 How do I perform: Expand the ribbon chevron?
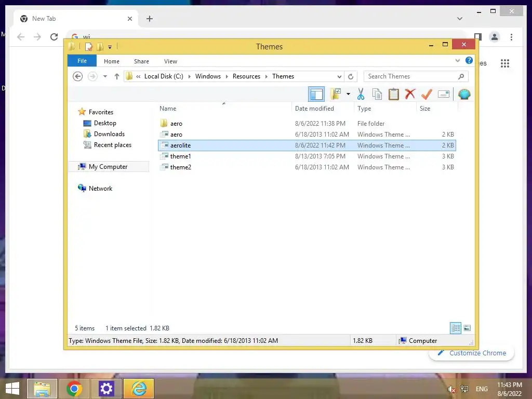click(457, 61)
